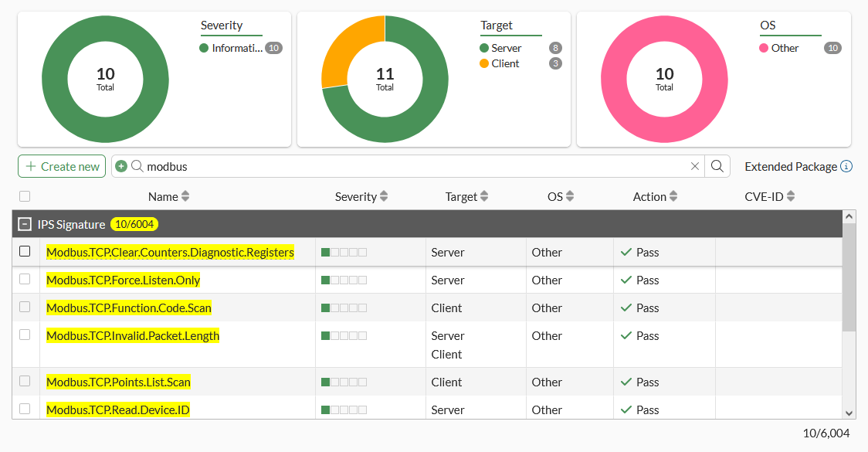
Task: Check the select-all header checkbox
Action: click(25, 196)
